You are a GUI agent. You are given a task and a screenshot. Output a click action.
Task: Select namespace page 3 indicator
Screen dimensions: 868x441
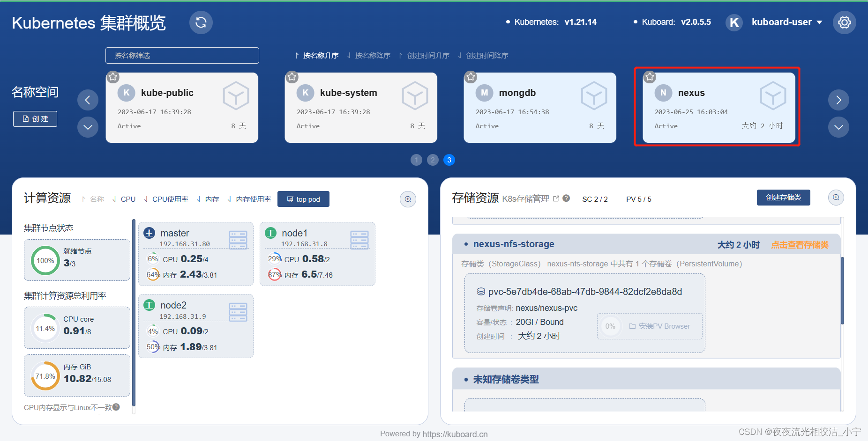[449, 160]
